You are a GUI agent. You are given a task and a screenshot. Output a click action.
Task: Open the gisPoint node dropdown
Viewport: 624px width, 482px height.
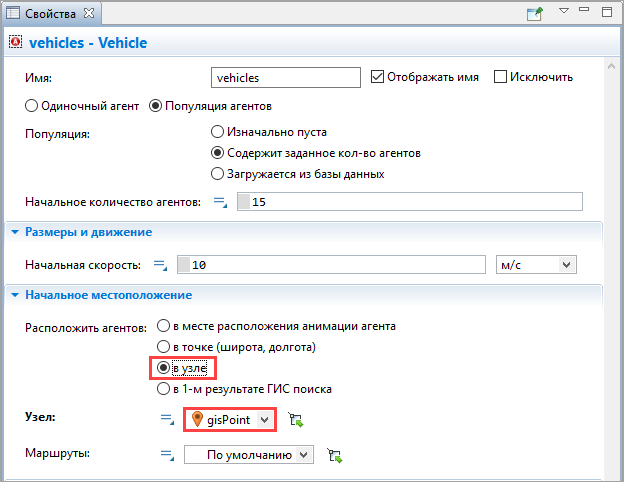tap(230, 420)
